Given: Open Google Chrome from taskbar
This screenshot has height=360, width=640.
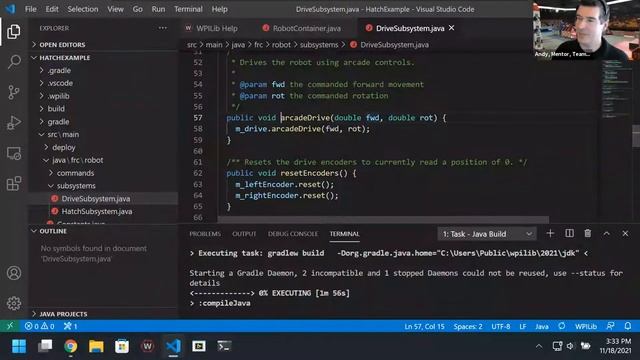Looking at the screenshot, I should (71, 346).
